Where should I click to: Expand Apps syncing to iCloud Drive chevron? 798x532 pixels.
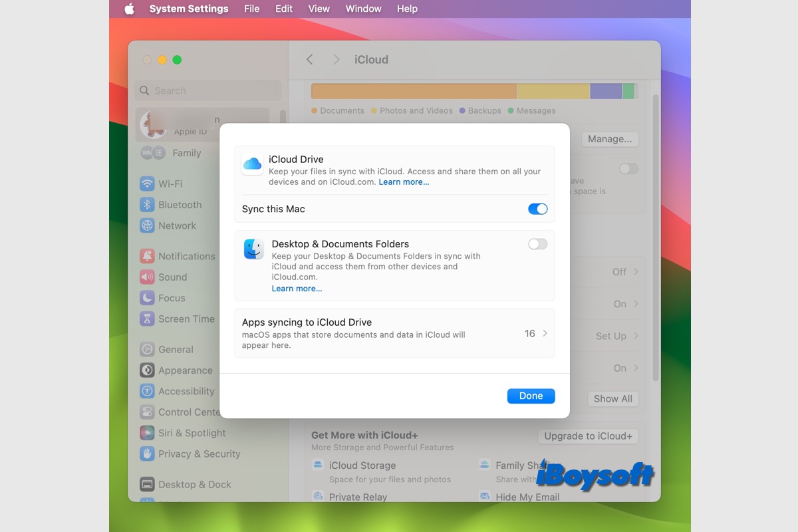(x=545, y=333)
